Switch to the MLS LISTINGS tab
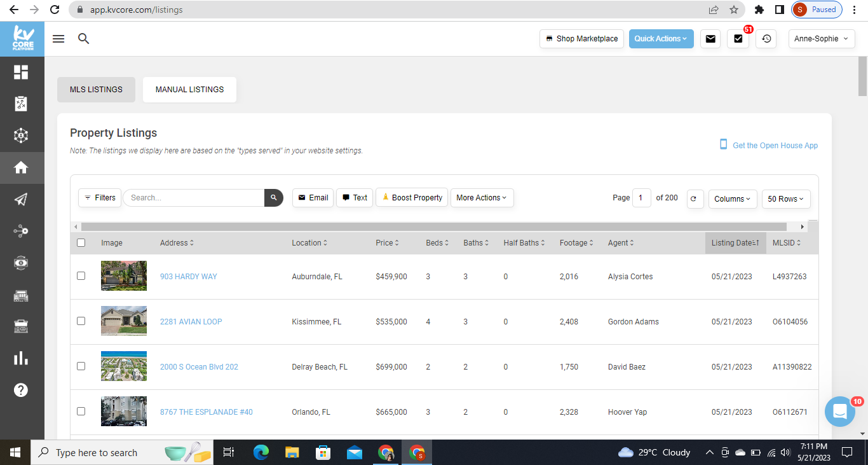868x465 pixels. click(x=96, y=90)
